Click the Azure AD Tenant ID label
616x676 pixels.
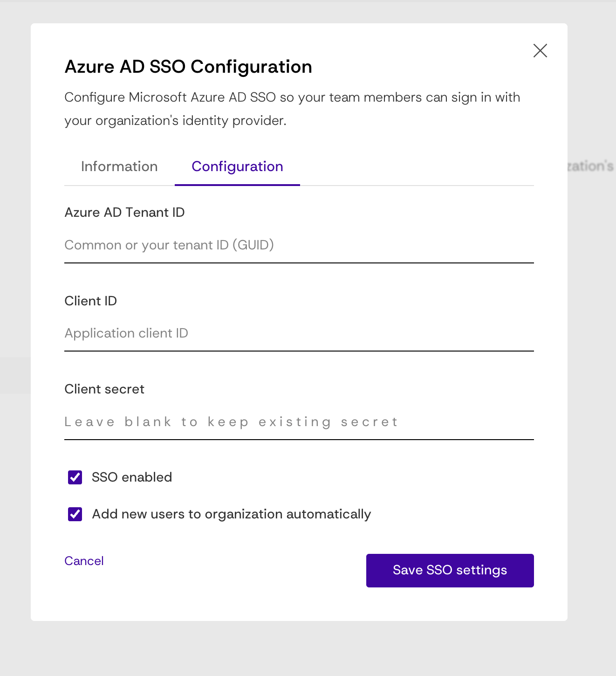[124, 213]
